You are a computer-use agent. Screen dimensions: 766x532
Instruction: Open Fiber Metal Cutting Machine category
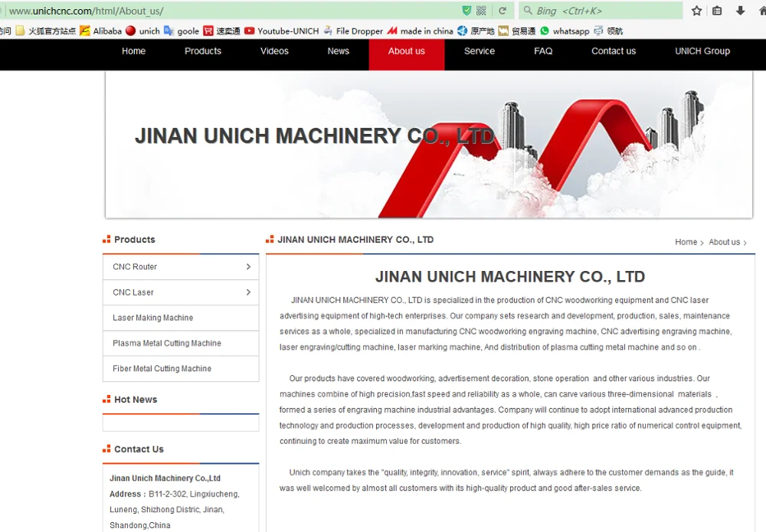click(x=162, y=369)
